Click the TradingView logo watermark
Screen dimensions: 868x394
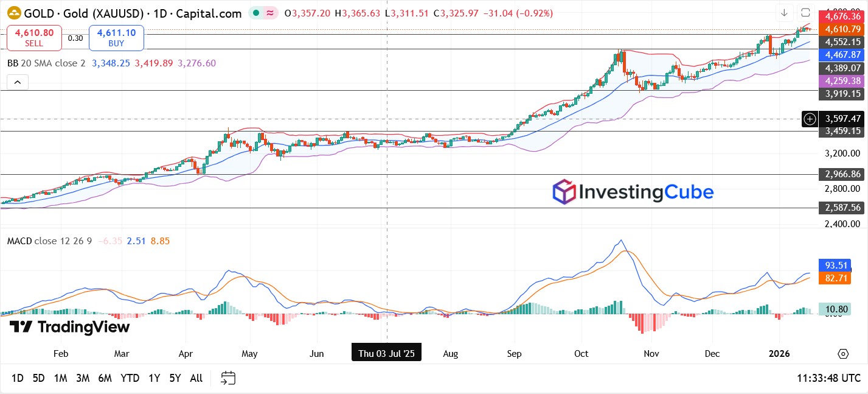coord(69,327)
